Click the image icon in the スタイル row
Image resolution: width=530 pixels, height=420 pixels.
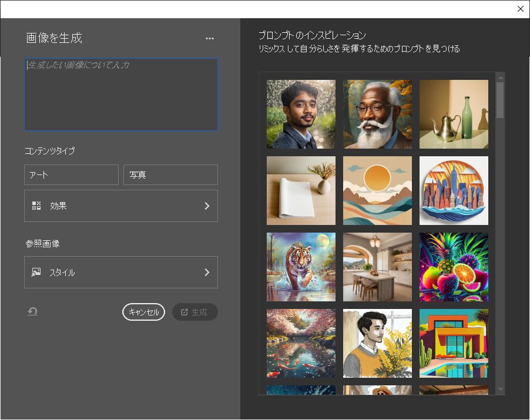[x=36, y=273]
